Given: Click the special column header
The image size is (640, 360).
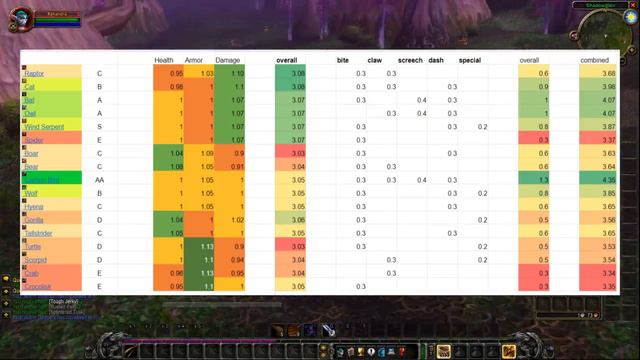Looking at the screenshot, I should pos(470,60).
